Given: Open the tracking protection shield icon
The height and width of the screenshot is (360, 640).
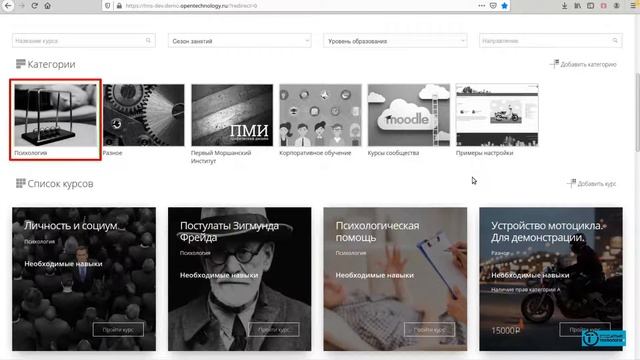Looking at the screenshot, I should (x=108, y=6).
